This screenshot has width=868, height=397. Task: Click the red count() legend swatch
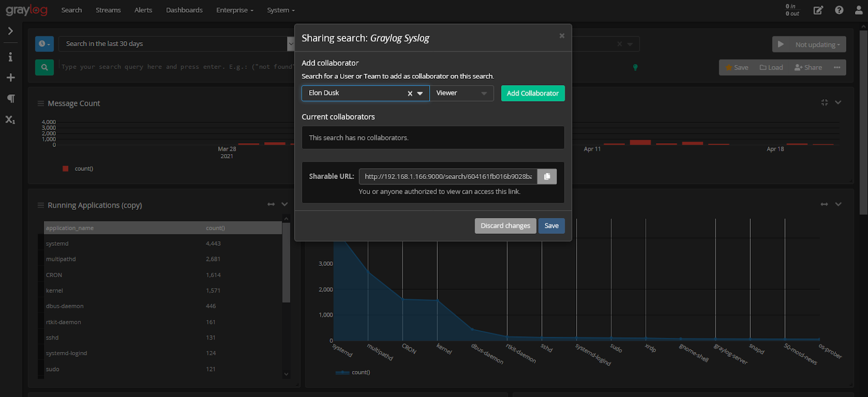pos(66,169)
